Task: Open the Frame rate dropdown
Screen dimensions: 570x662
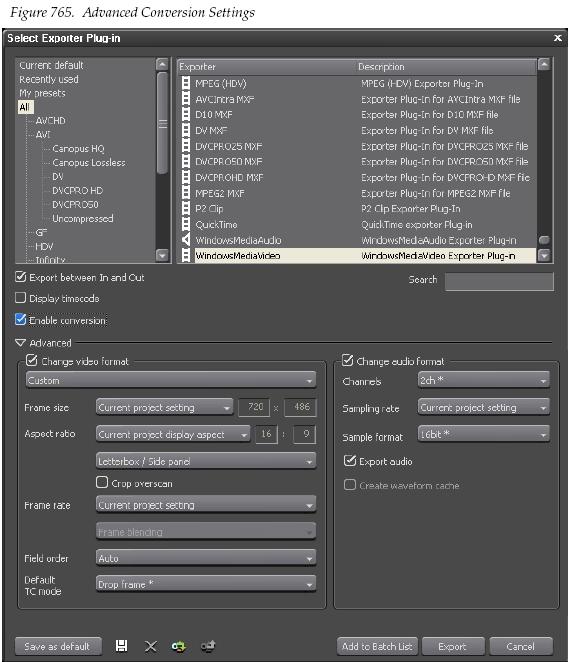Action: (x=206, y=505)
